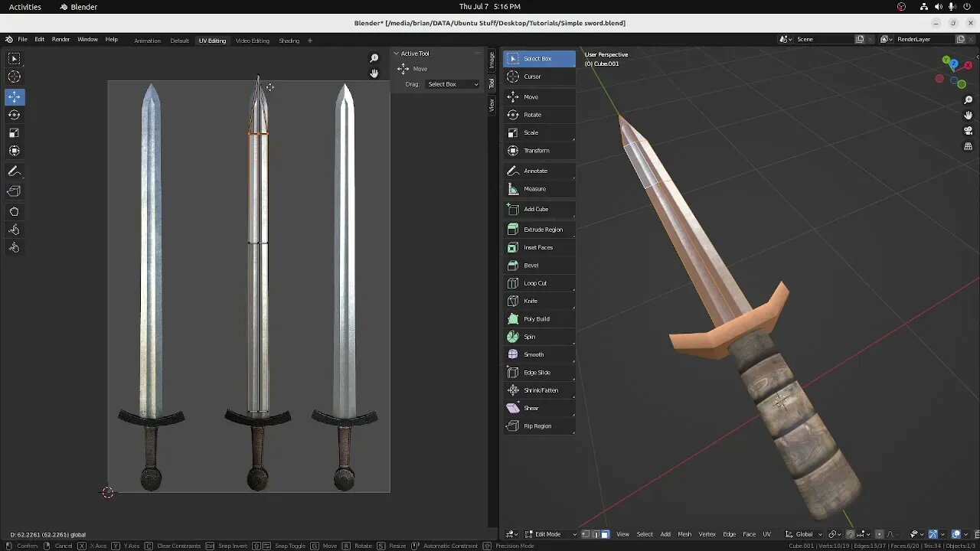Screen dimensions: 980x551
Task: Select the Smooth tool
Action: pyautogui.click(x=539, y=354)
